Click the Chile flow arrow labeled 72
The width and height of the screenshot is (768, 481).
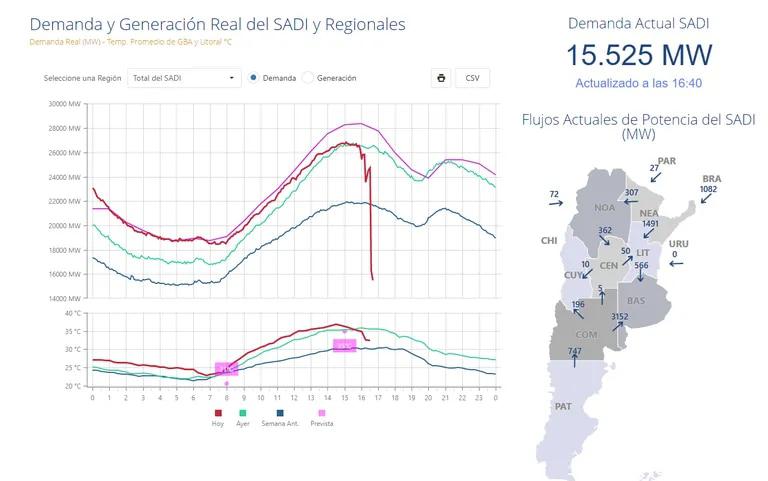tap(554, 204)
